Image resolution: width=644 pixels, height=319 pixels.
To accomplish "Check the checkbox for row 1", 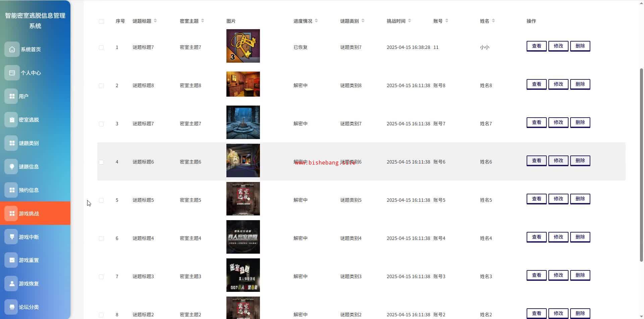I will pyautogui.click(x=101, y=48).
